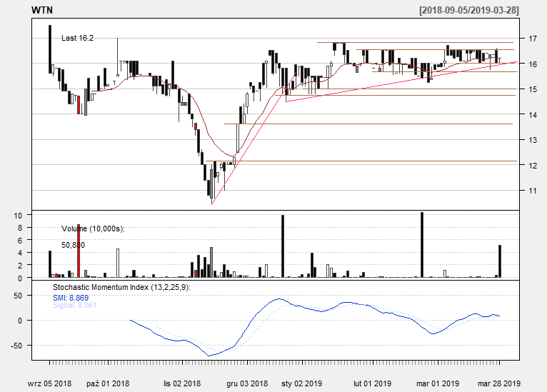This screenshot has height=392, width=547.
Task: Click the date label 'mar 01 2019'
Action: tap(438, 383)
